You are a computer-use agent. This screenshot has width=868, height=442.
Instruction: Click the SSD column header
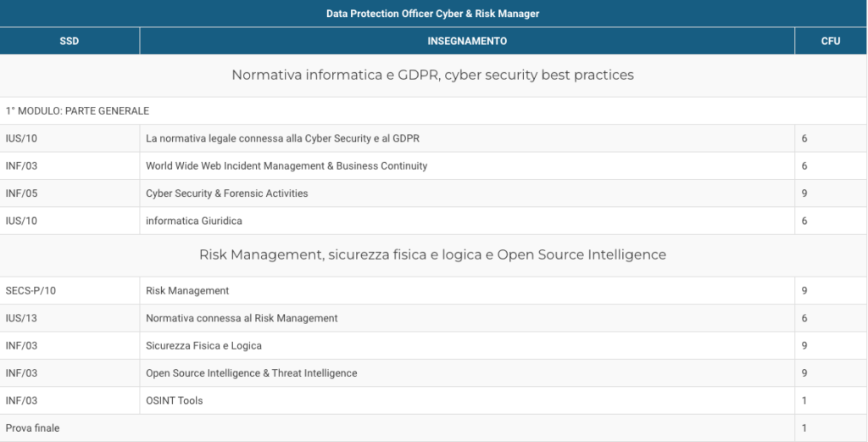click(70, 41)
